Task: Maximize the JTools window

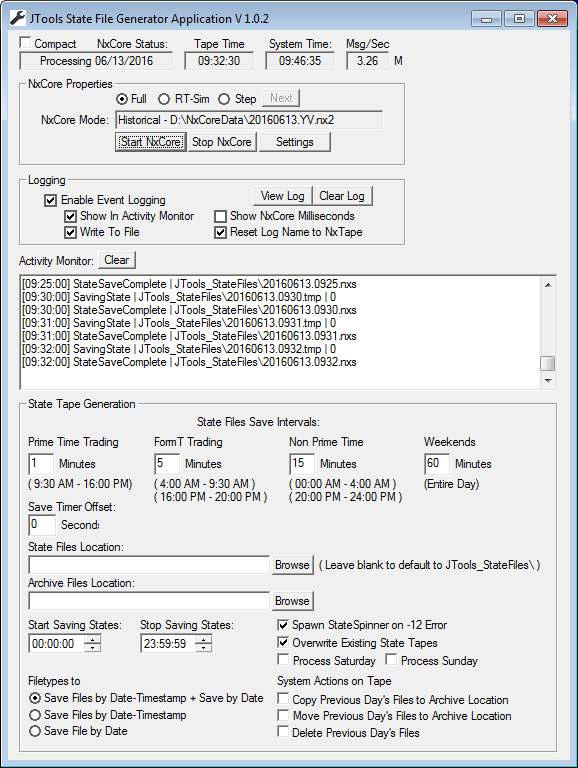Action: pyautogui.click(x=519, y=19)
